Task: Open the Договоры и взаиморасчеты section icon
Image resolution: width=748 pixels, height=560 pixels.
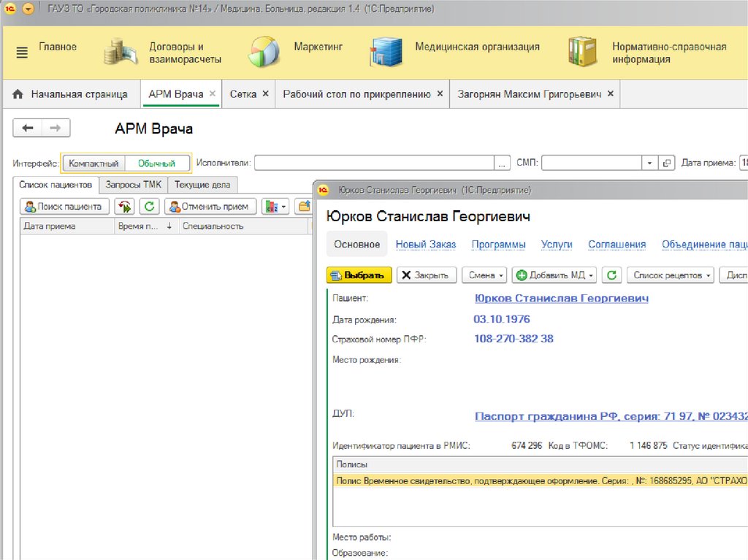Action: [121, 53]
